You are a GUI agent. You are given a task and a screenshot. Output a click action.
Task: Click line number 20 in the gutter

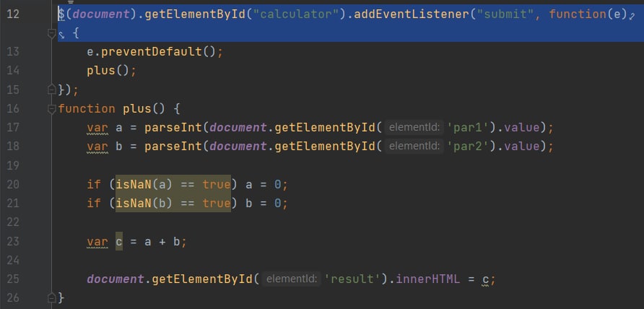click(x=13, y=185)
